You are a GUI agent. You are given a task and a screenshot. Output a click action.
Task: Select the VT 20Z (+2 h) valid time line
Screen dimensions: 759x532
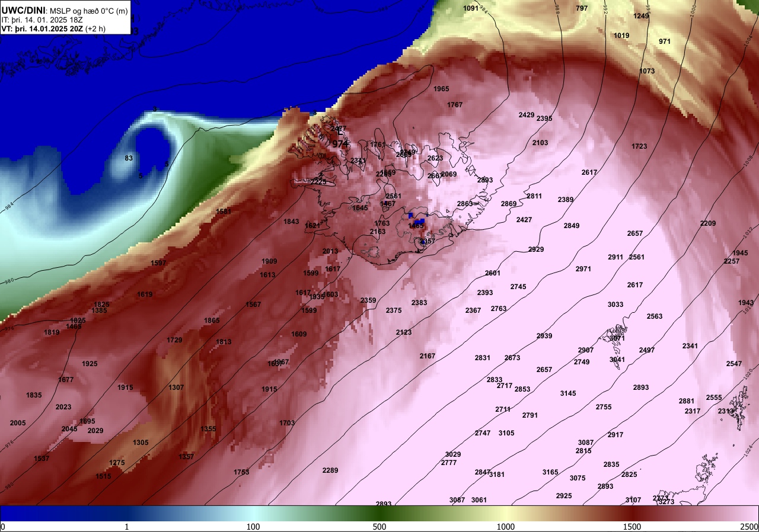[x=53, y=28]
